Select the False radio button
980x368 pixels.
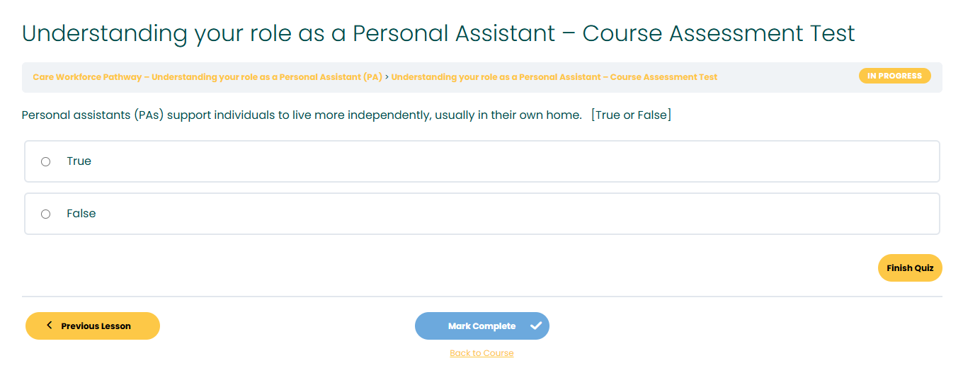click(x=46, y=214)
